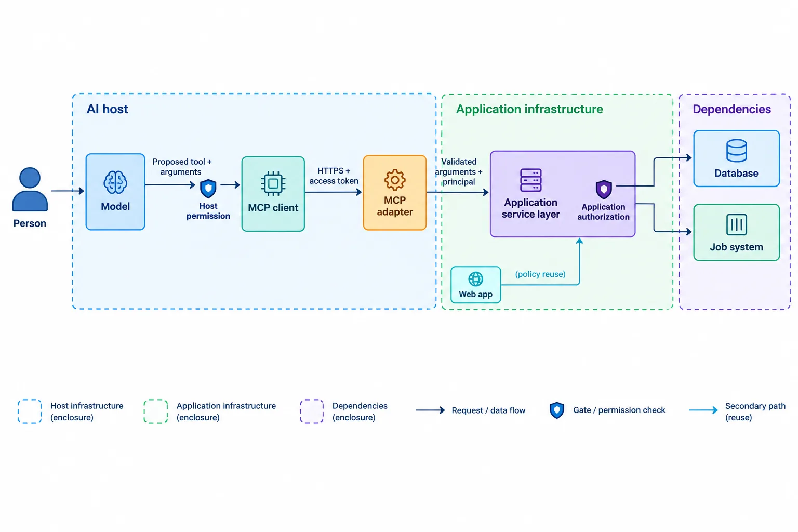
Task: Select the 'Person' label text
Action: tap(30, 223)
